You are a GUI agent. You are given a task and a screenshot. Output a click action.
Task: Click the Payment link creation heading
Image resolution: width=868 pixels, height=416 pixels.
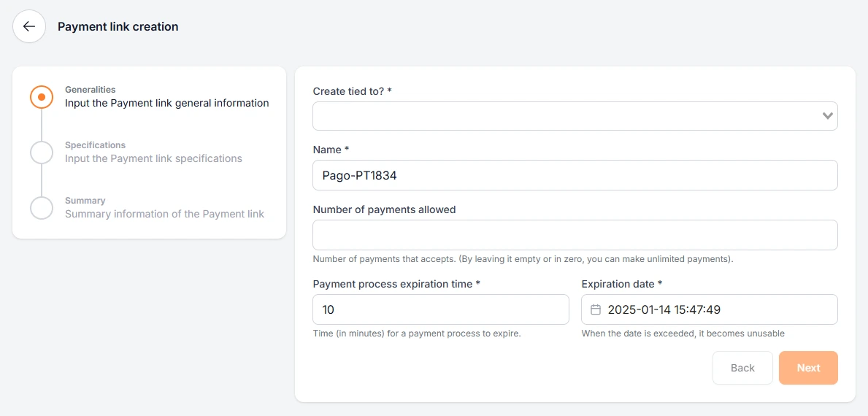tap(118, 26)
